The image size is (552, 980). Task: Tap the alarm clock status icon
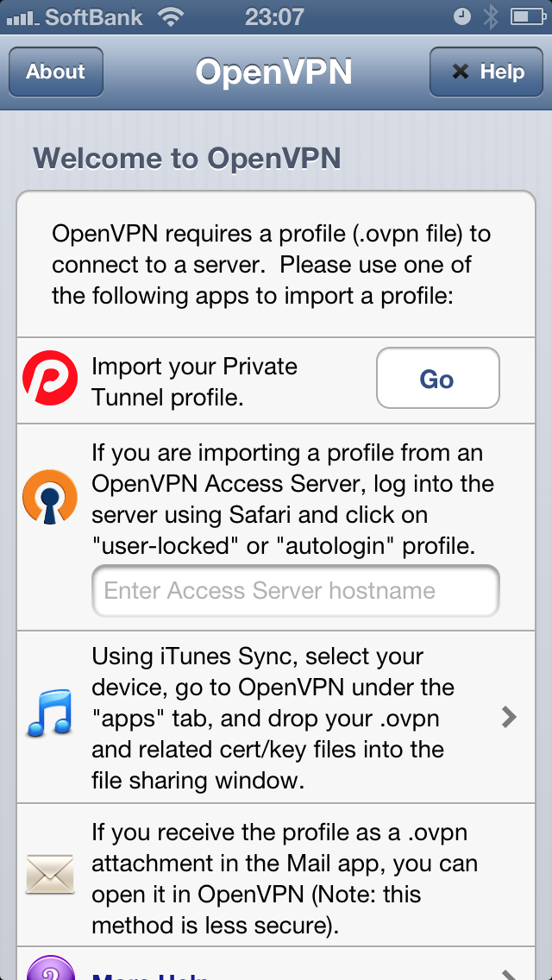(x=461, y=16)
